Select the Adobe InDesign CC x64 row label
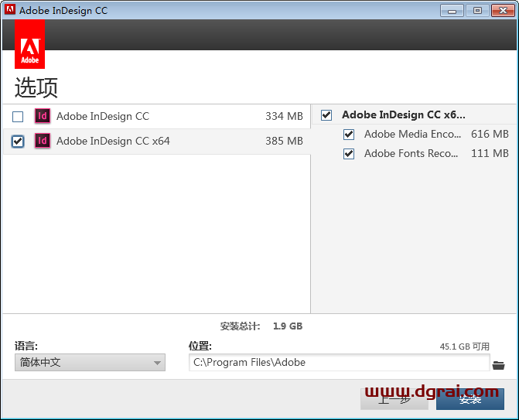This screenshot has width=519, height=420. pyautogui.click(x=113, y=142)
